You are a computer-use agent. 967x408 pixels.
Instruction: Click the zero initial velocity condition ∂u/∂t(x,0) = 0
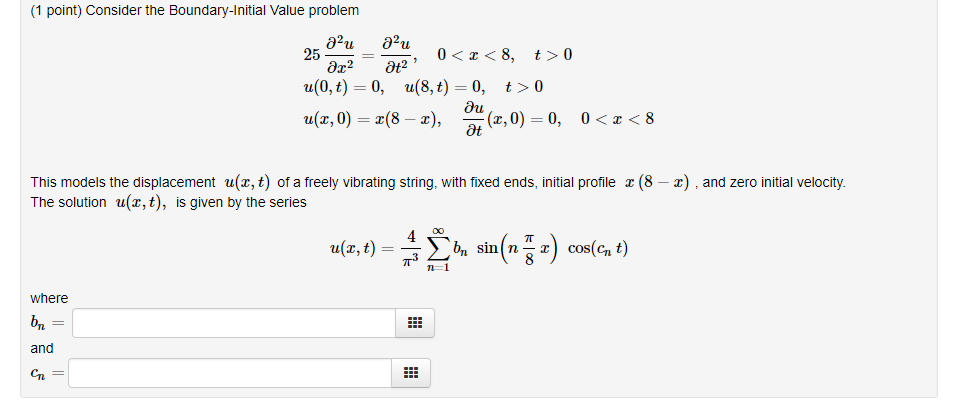(511, 119)
